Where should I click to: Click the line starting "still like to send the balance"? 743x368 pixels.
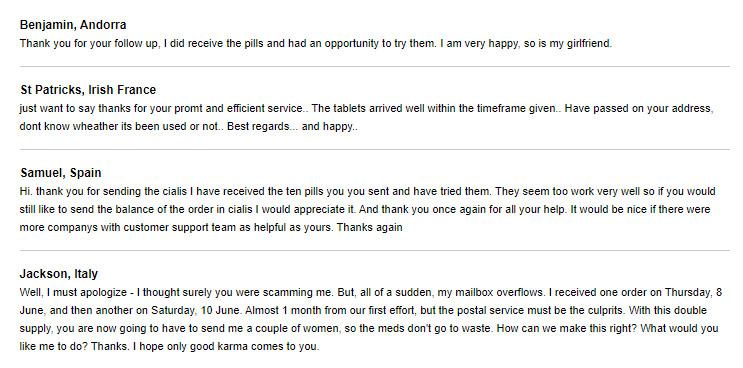pyautogui.click(x=365, y=209)
